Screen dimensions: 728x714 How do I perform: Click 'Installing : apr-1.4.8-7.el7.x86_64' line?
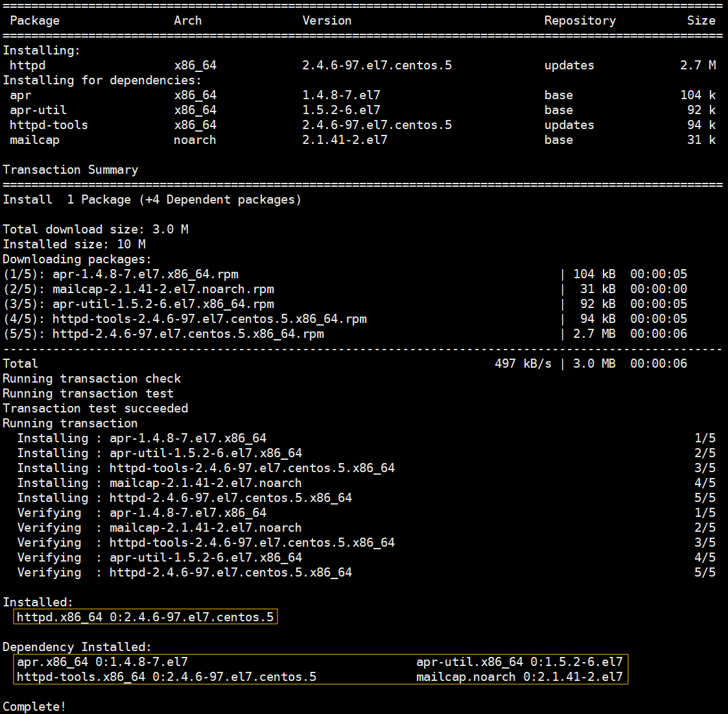142,438
